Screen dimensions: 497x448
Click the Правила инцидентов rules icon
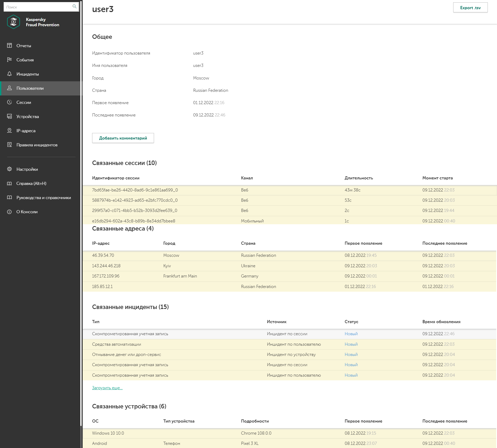[x=9, y=145]
